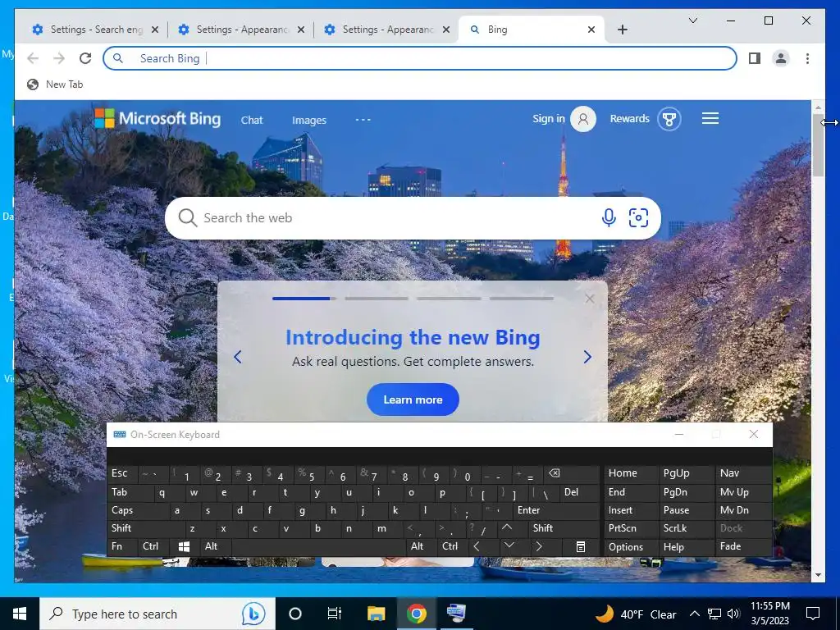This screenshot has height=630, width=840.
Task: Toggle left Shift on On-Screen Keyboard
Action: [146, 528]
